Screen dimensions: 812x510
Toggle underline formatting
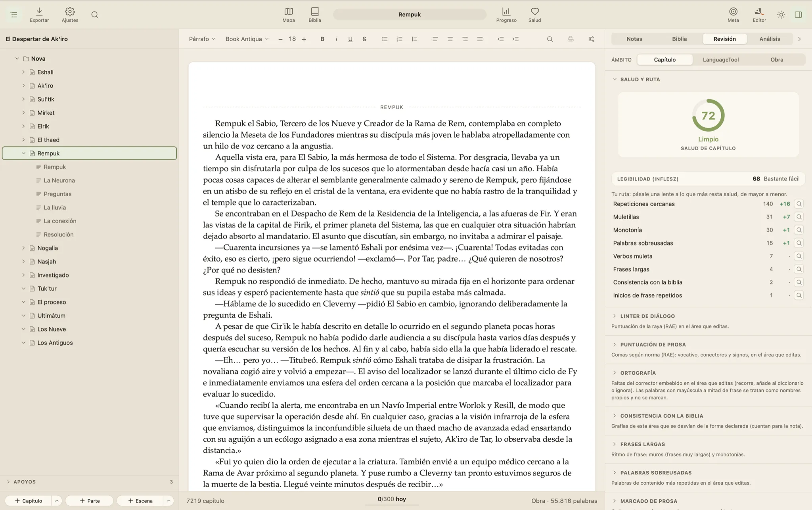350,39
